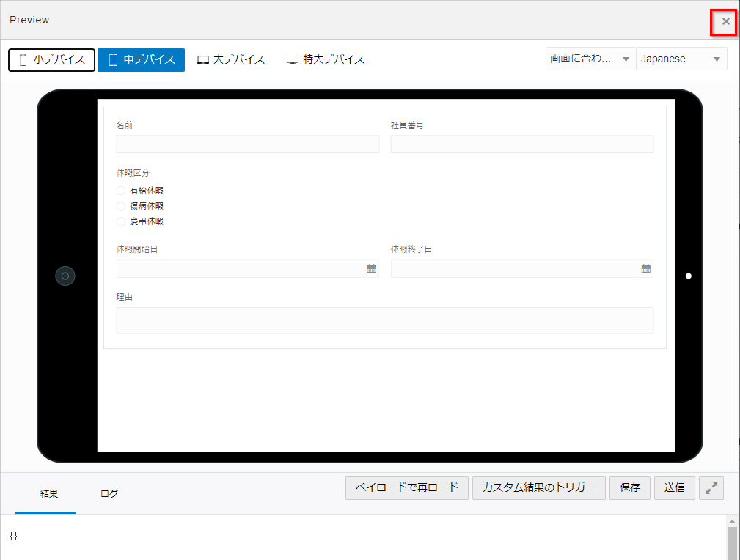The height and width of the screenshot is (560, 740).
Task: Switch preview to 特大デバイス
Action: [x=326, y=60]
